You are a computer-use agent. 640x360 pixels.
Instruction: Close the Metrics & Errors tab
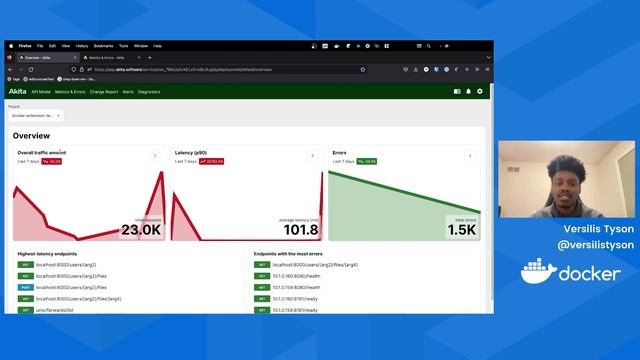[x=139, y=58]
